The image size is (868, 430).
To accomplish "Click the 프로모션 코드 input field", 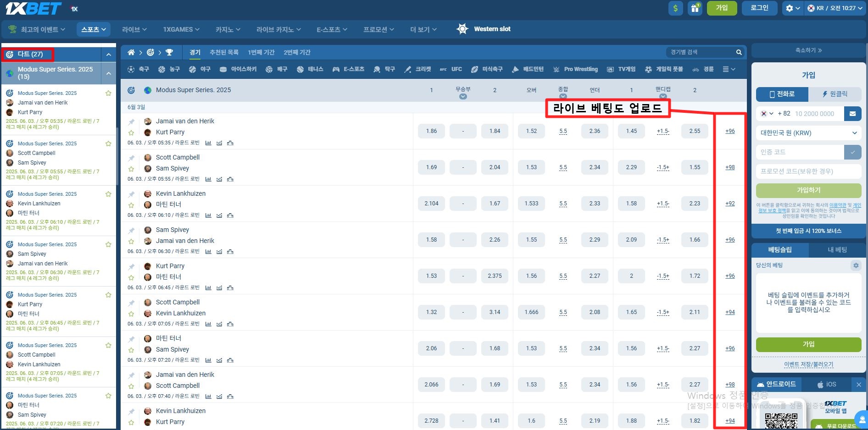I will click(808, 171).
